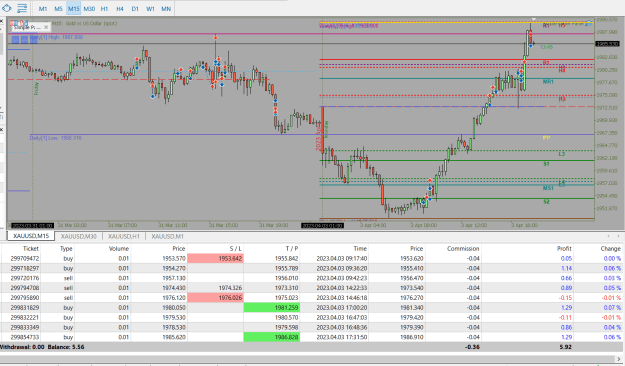Sort history by Type column
This screenshot has height=366, width=625.
(x=66, y=248)
